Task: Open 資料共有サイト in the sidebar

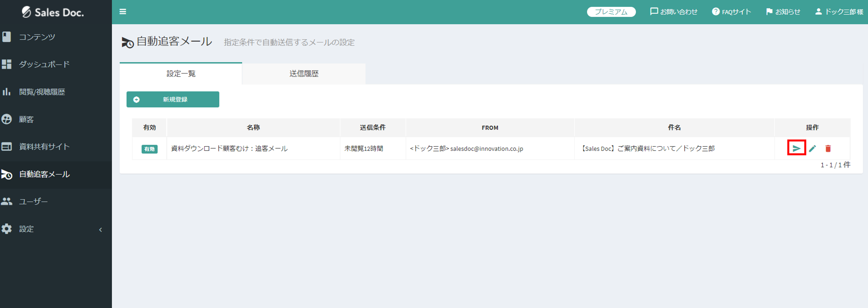Action: tap(44, 146)
